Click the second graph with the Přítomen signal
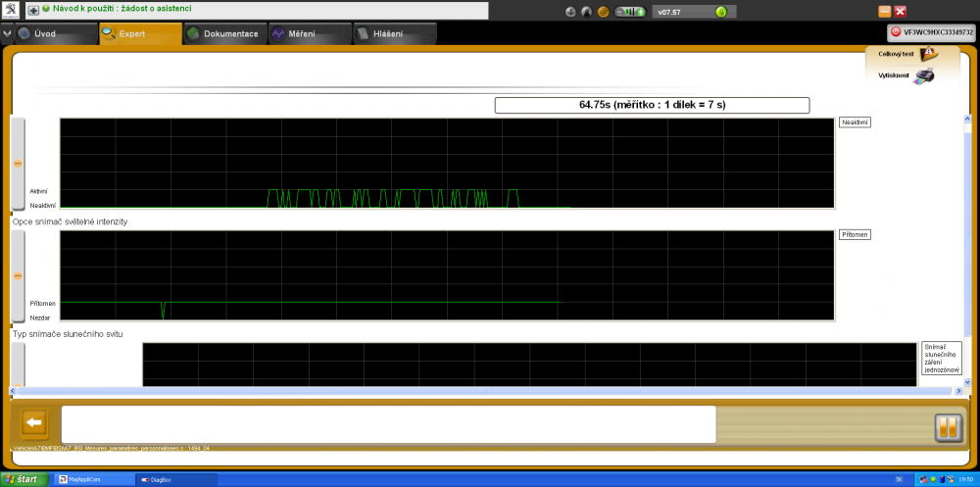Viewport: 980px width, 487px height. point(447,275)
